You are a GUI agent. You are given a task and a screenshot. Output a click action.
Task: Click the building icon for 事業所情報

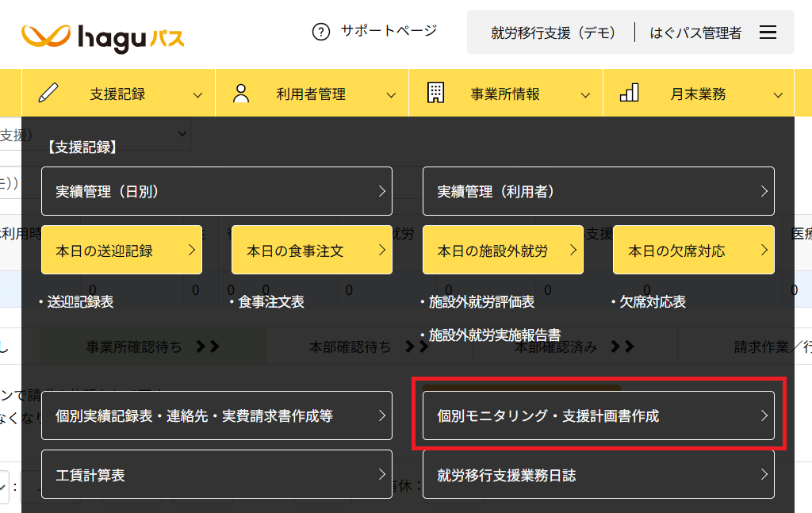[435, 94]
